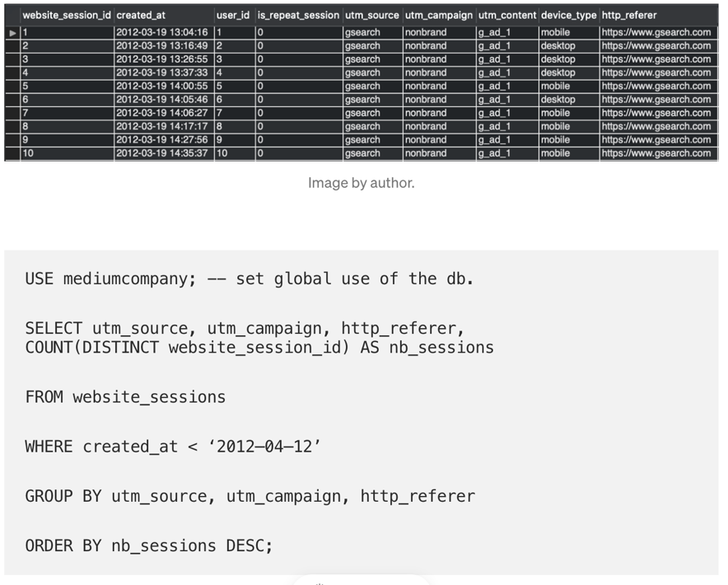The image size is (728, 585).
Task: Click the Image by author caption
Action: click(361, 183)
